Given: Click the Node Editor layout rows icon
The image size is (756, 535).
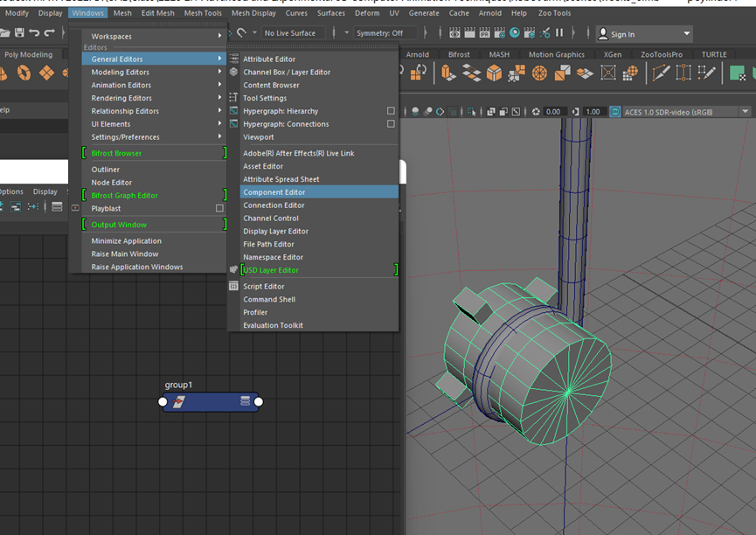Looking at the screenshot, I should (x=57, y=207).
